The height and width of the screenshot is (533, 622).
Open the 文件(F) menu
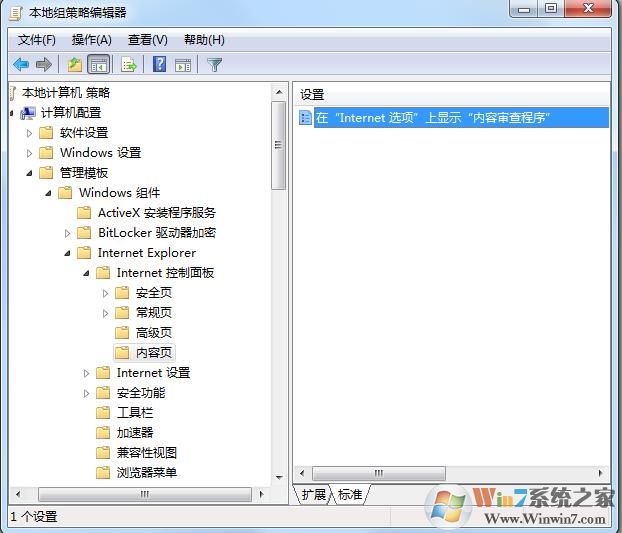pos(36,40)
